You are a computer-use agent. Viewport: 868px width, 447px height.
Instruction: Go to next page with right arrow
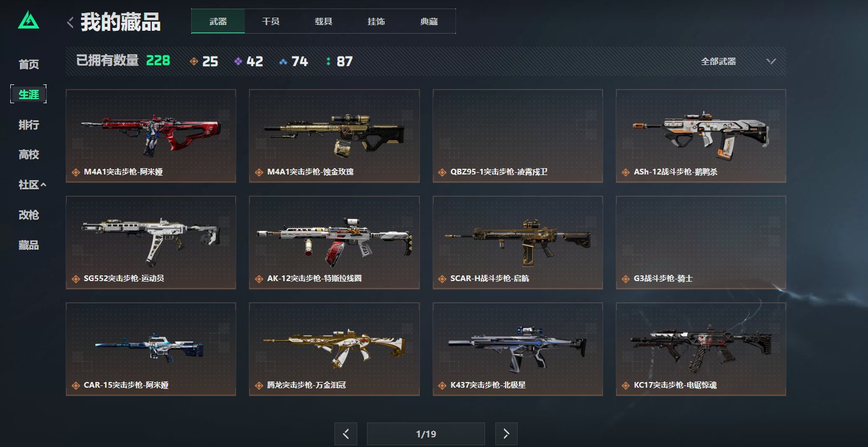click(506, 434)
